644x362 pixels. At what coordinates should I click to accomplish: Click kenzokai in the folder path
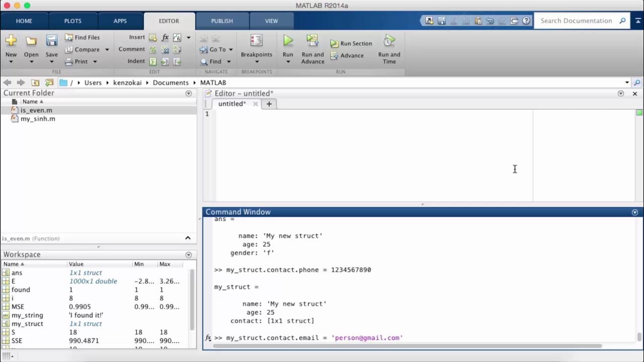(127, 82)
